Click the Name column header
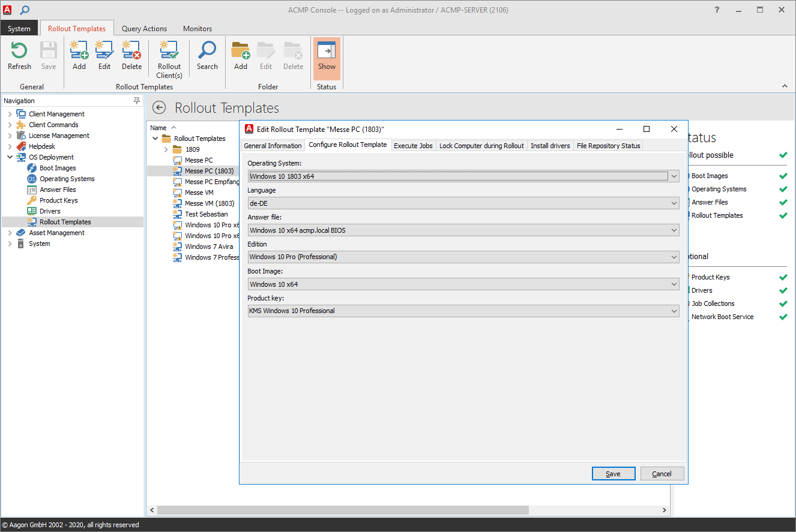Viewport: 796px width, 532px height. [158, 128]
